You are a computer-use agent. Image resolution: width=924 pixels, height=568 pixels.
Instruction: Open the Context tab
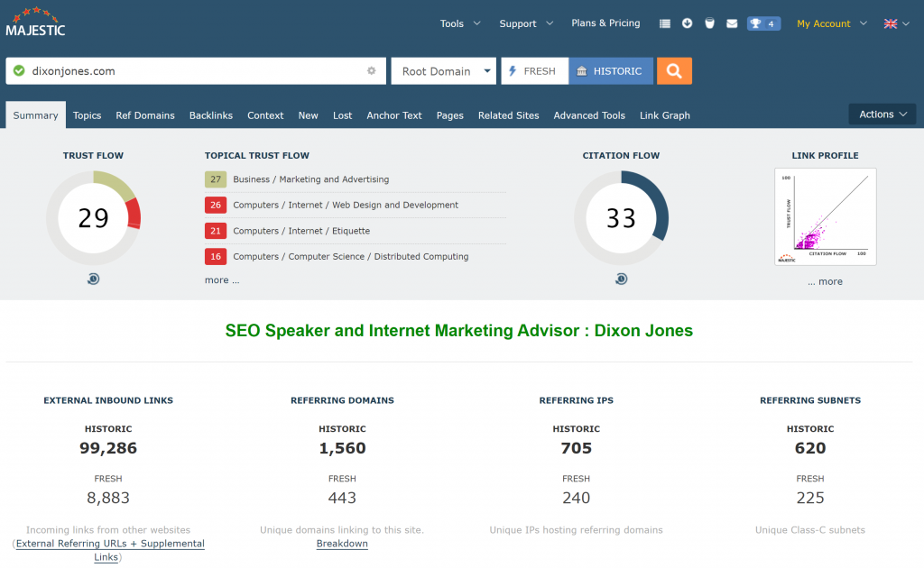click(265, 115)
